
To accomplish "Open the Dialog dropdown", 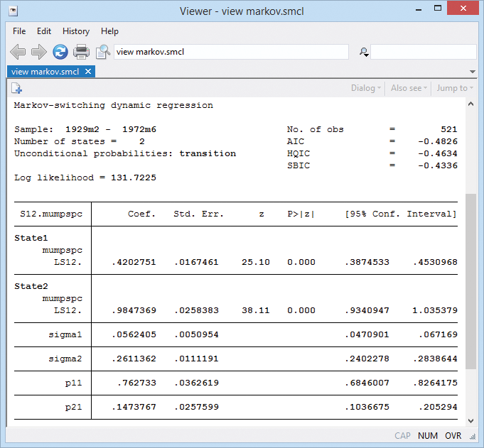I will tap(366, 88).
